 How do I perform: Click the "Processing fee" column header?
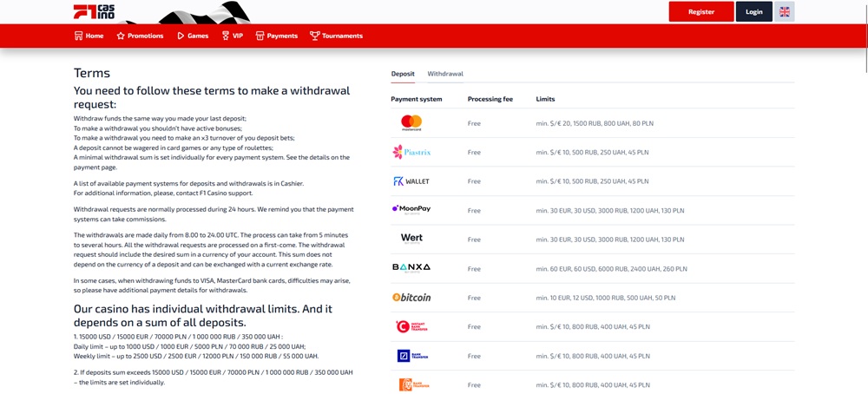point(490,99)
